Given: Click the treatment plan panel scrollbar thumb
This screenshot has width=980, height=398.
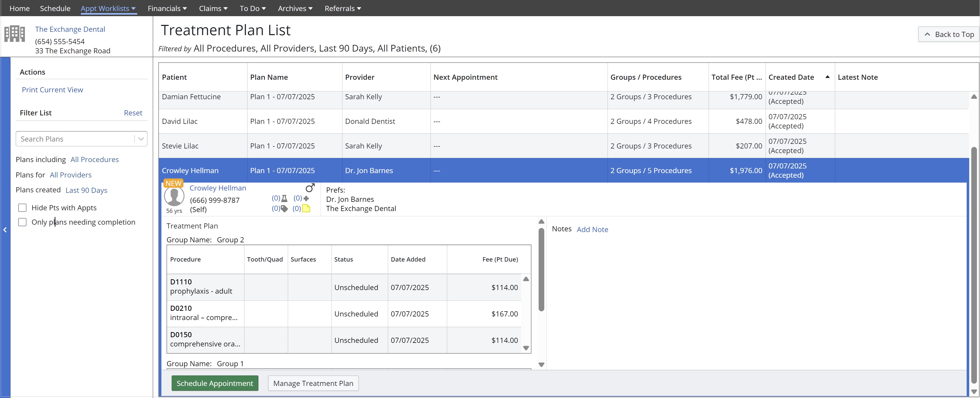Looking at the screenshot, I should 541,269.
